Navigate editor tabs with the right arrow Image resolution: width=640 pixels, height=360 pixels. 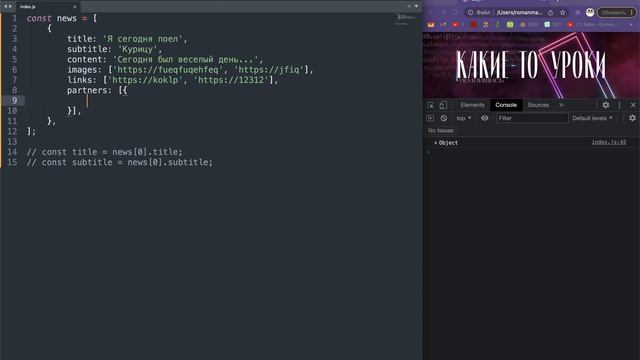pyautogui.click(x=10, y=6)
